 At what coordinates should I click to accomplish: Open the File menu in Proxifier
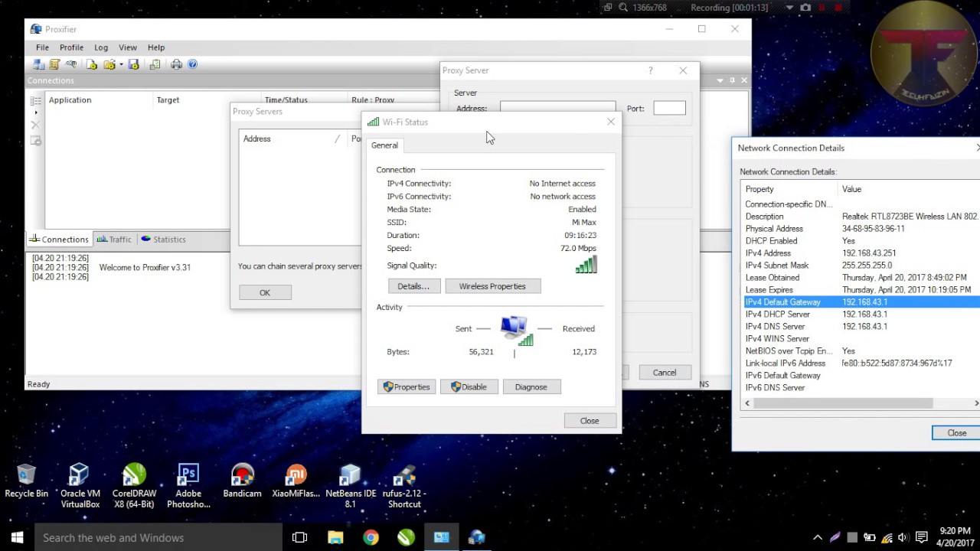pos(42,47)
